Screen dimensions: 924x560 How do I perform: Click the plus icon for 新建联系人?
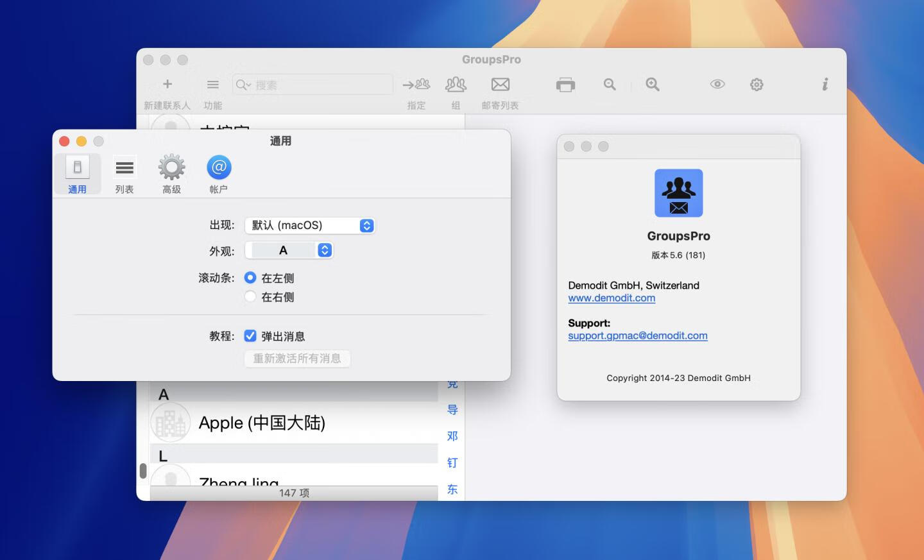[167, 84]
